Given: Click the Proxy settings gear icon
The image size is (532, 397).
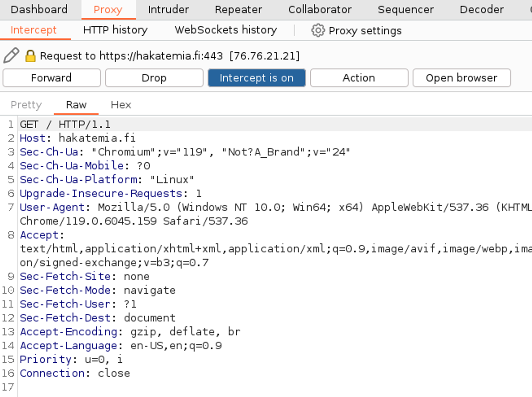Looking at the screenshot, I should [x=318, y=30].
